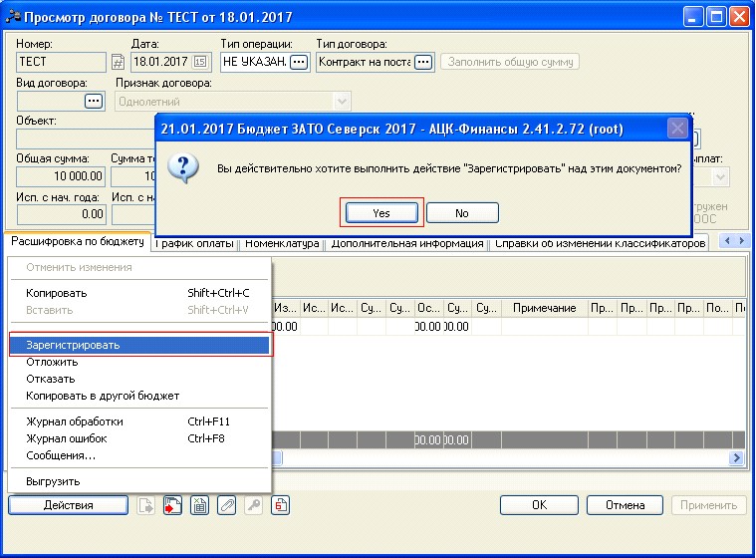
Task: Open the calendar picker next to date field
Action: point(199,63)
